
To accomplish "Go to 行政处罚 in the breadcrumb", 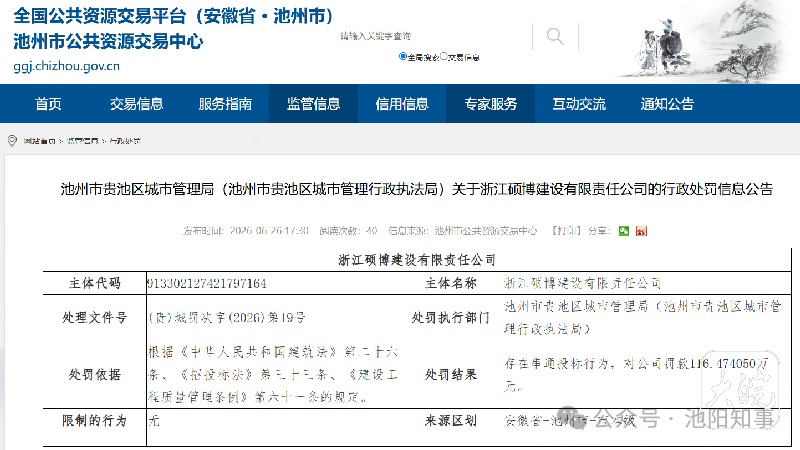I will (x=124, y=141).
